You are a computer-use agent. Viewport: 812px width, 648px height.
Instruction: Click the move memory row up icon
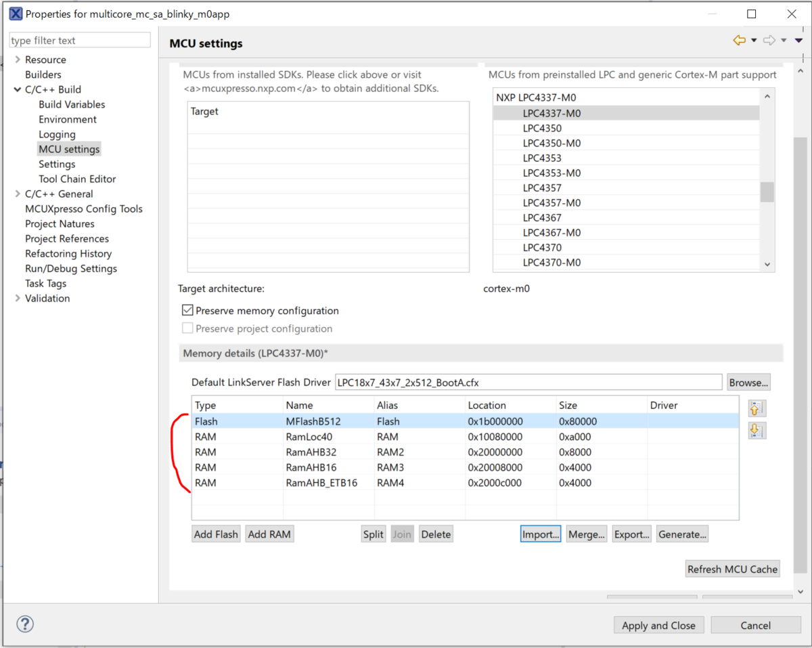[x=757, y=408]
